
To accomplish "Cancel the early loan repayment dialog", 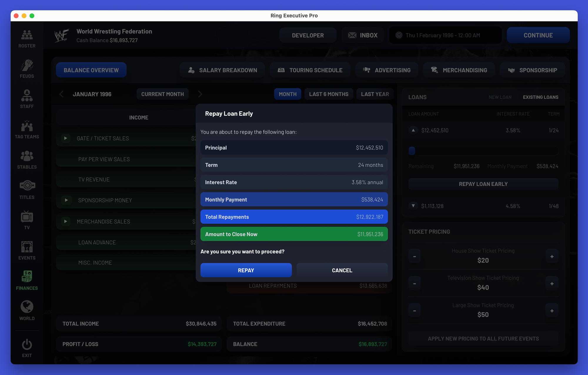I will click(342, 270).
